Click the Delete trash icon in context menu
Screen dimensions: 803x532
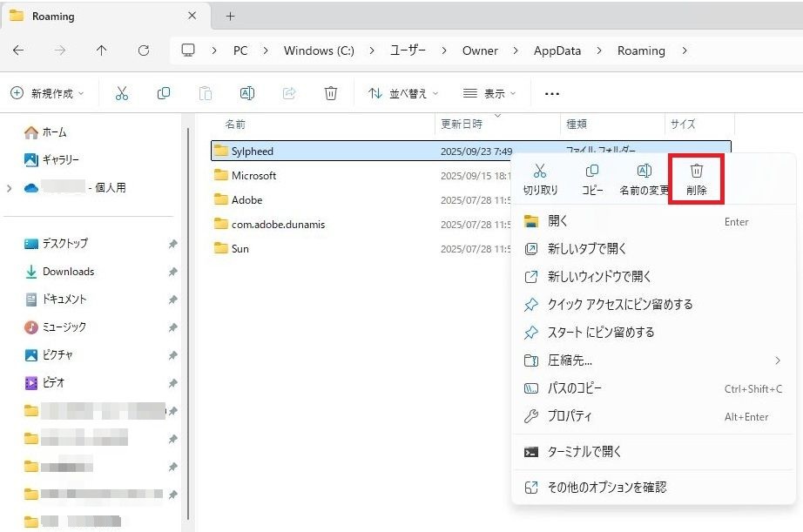coord(696,172)
